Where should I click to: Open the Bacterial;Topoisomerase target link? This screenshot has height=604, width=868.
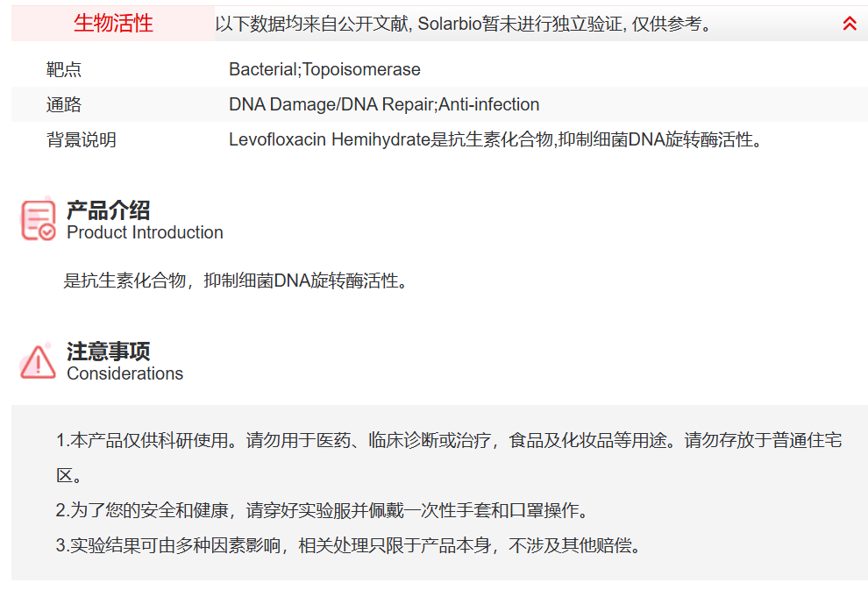[x=324, y=69]
